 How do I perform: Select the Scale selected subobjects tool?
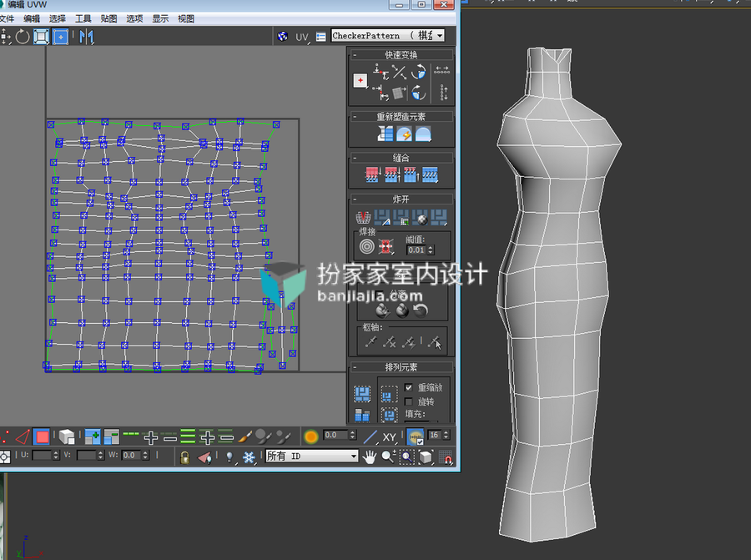point(41,37)
